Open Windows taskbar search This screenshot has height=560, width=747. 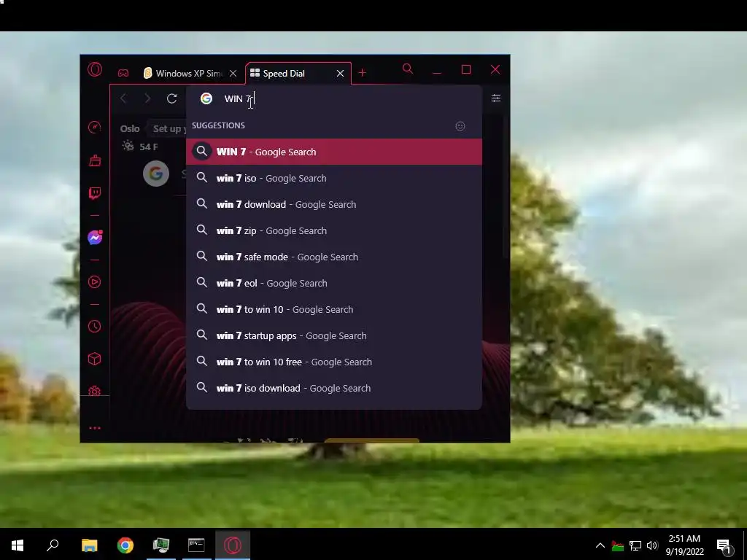pyautogui.click(x=53, y=545)
